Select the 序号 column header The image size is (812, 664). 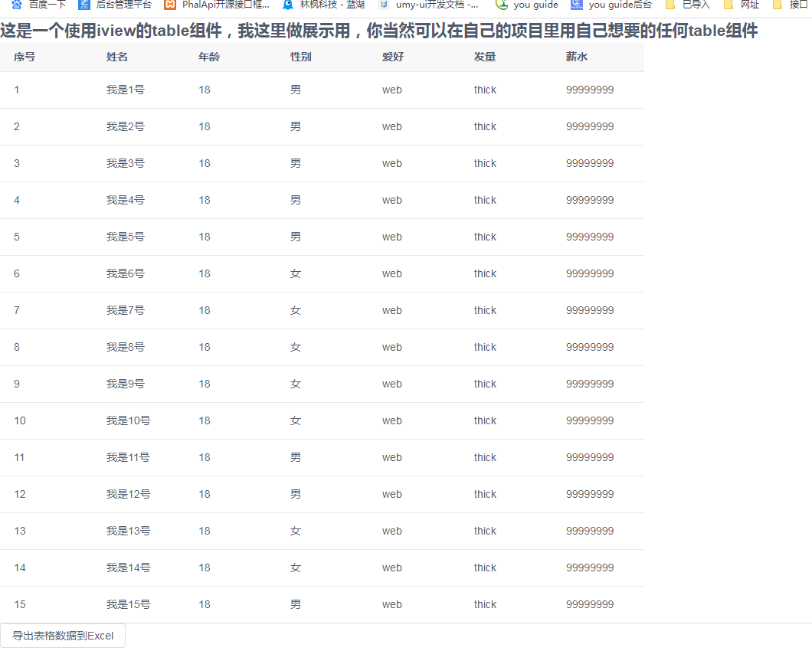pos(24,56)
